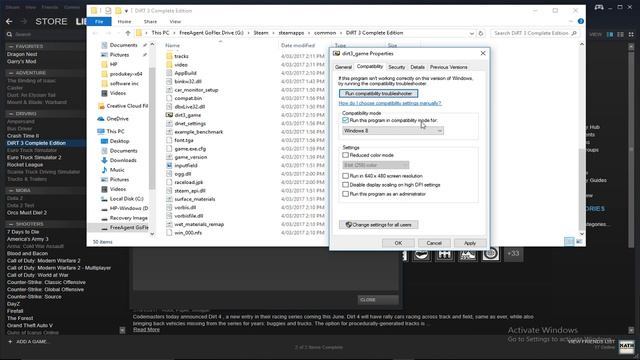The width and height of the screenshot is (640, 360).
Task: Check Run this program as an administrator
Action: click(x=345, y=194)
